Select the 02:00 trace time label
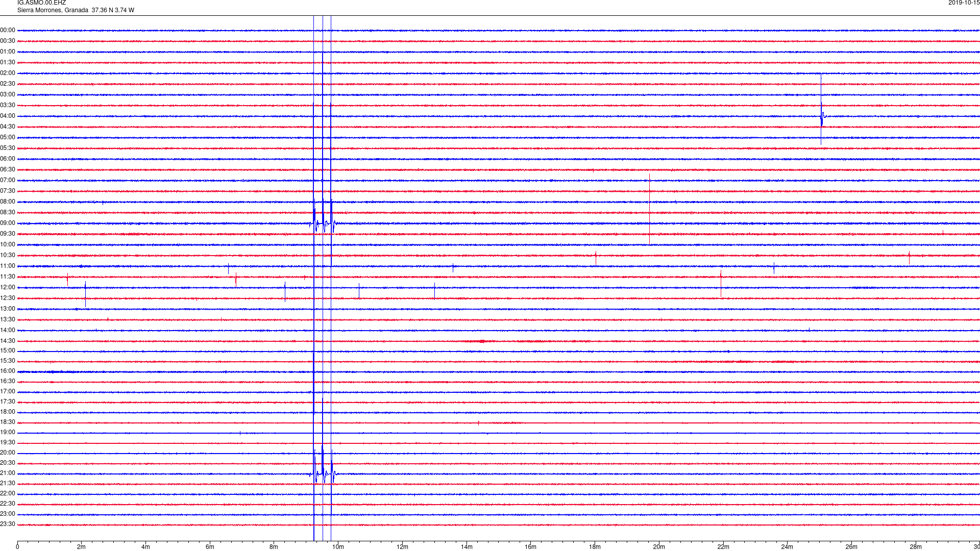The height and width of the screenshot is (551, 980). [8, 73]
